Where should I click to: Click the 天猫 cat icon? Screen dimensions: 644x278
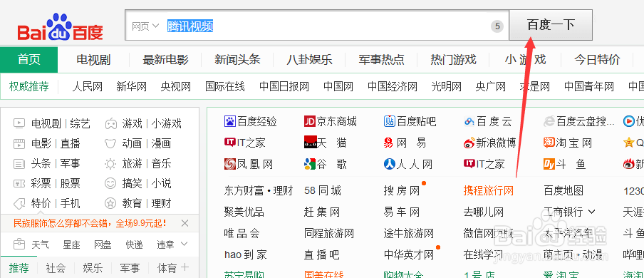(x=310, y=143)
